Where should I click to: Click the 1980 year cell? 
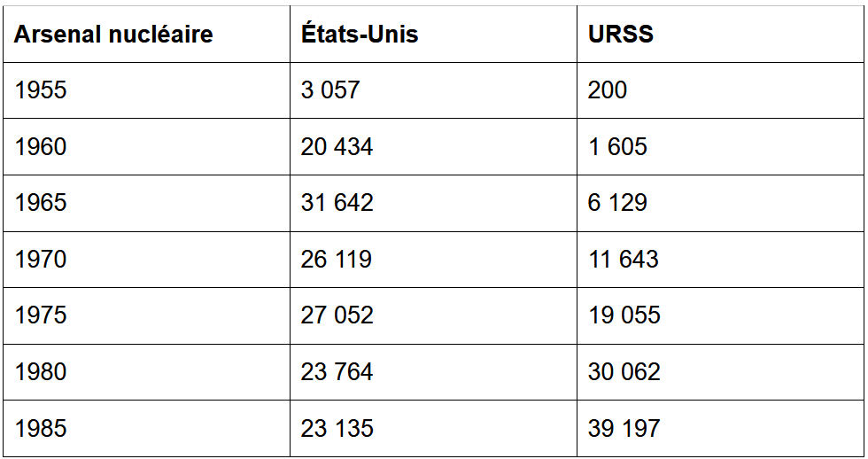(x=146, y=372)
